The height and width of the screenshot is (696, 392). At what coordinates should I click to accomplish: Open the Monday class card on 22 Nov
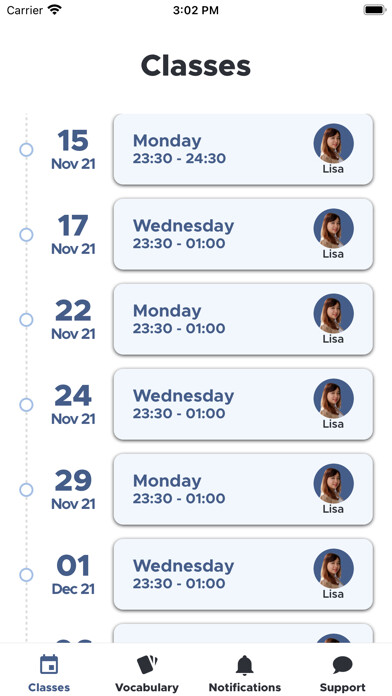pyautogui.click(x=243, y=319)
